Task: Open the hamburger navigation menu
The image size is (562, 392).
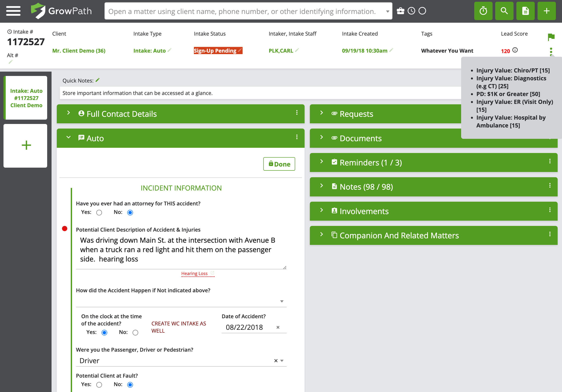Action: (13, 11)
